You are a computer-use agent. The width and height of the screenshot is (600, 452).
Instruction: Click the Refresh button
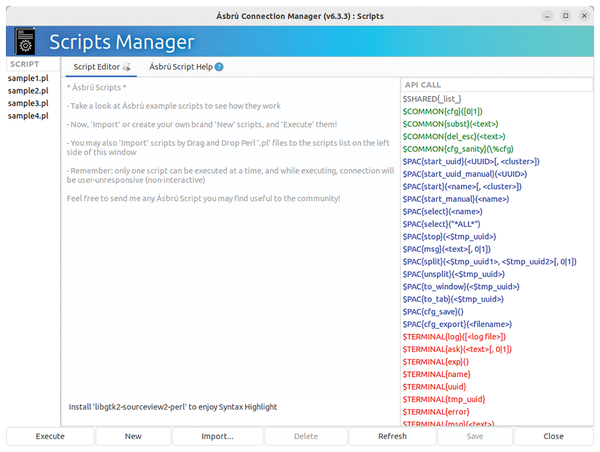[393, 436]
